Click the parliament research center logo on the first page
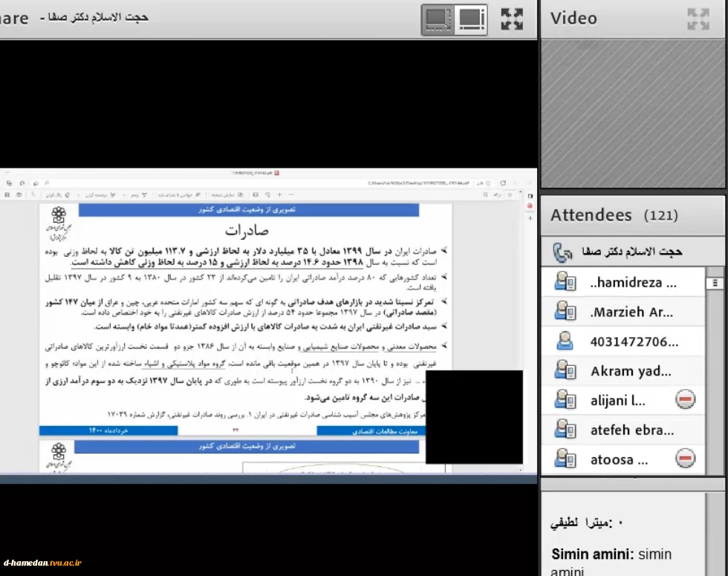Screen dimensions: 728x576 (x=59, y=223)
